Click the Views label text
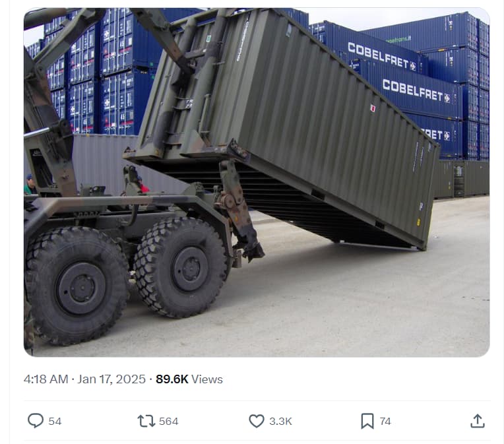Viewport: 504px width, 444px height. (207, 379)
